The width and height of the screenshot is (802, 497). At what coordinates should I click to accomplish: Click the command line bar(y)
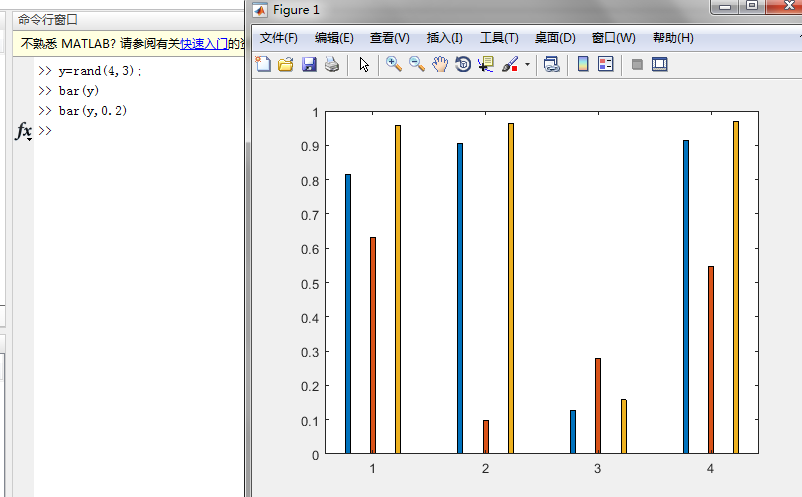pyautogui.click(x=78, y=91)
